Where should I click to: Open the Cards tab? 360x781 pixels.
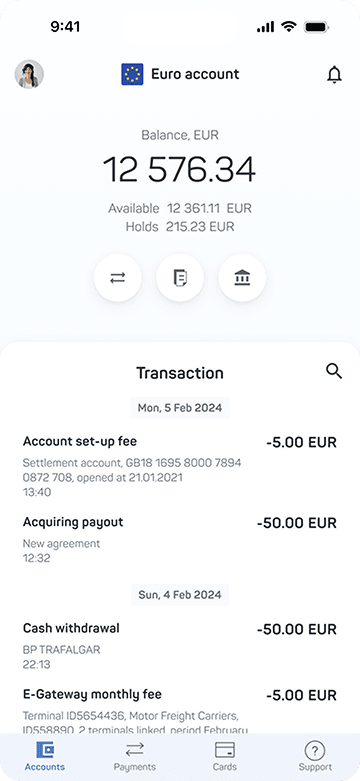point(225,757)
